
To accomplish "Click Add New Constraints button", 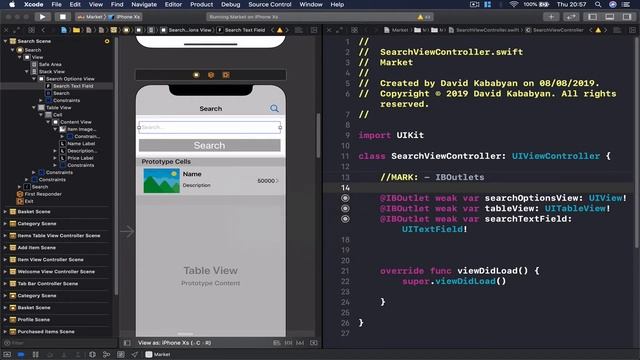I will 289,343.
